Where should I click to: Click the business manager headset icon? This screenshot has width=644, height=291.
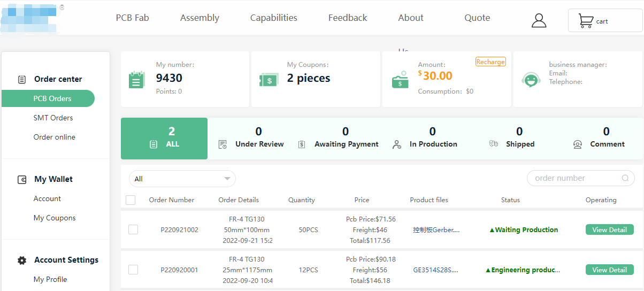531,80
